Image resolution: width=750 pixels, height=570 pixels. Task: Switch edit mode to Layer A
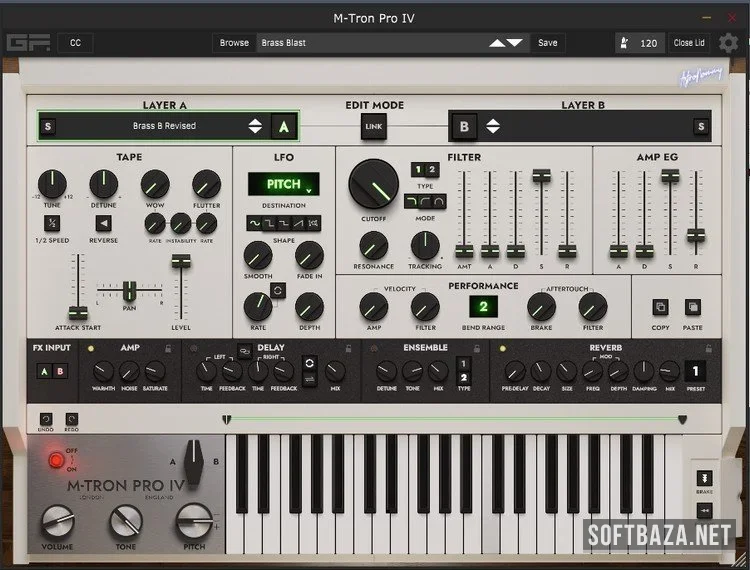point(284,126)
